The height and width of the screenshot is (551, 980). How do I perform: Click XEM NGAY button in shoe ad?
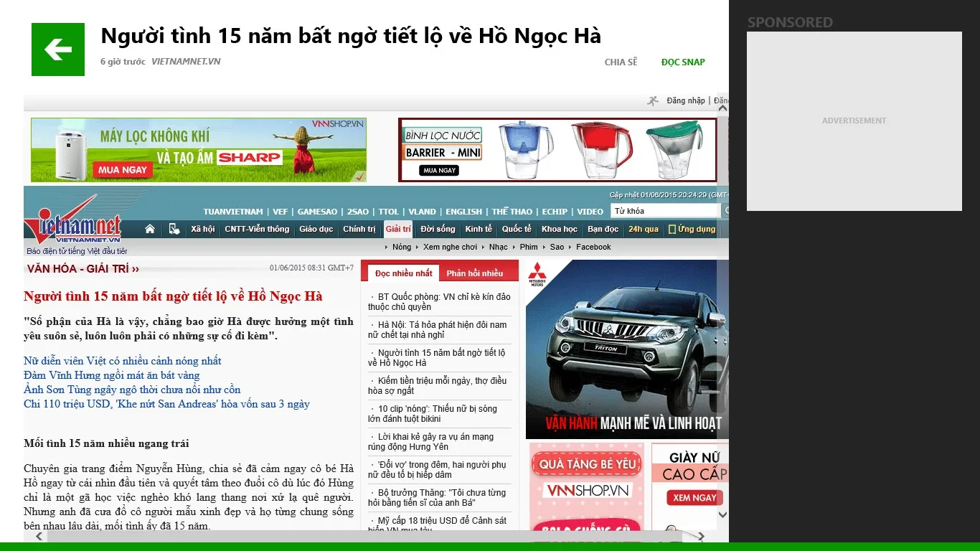coord(694,497)
